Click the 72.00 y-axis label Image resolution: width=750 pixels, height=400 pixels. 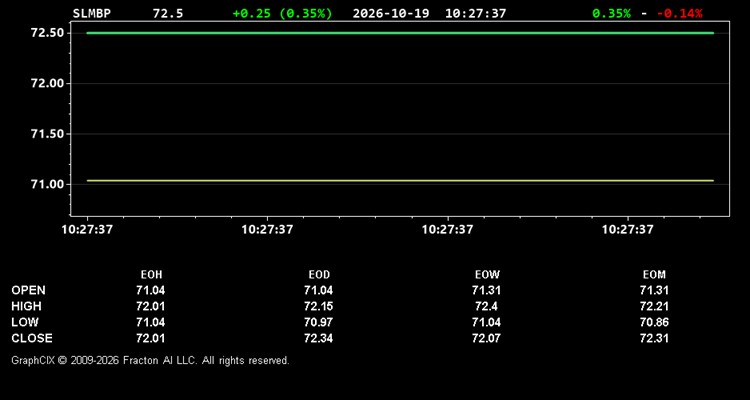point(47,84)
